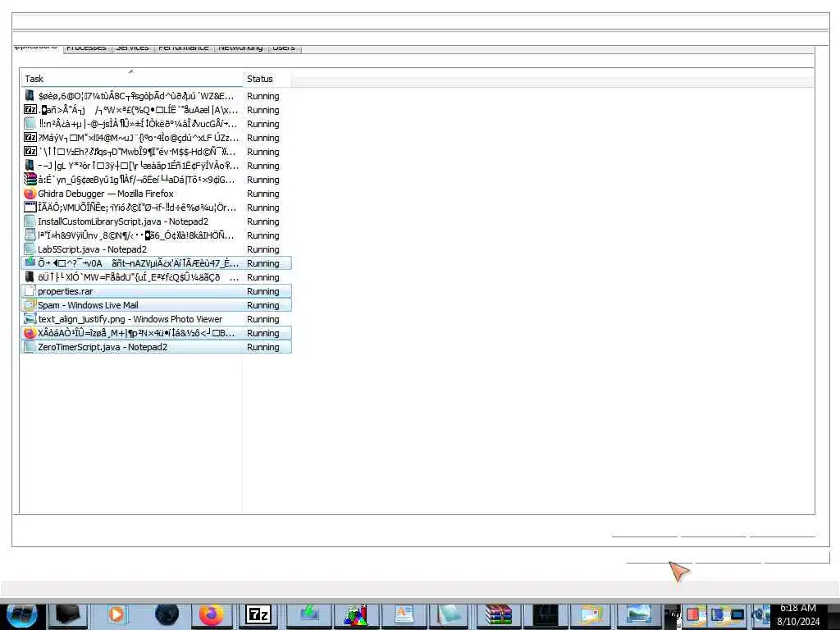Click the Notepad2 icon beside InstallCustomLibraryScript.java
840x630 pixels.
[30, 221]
